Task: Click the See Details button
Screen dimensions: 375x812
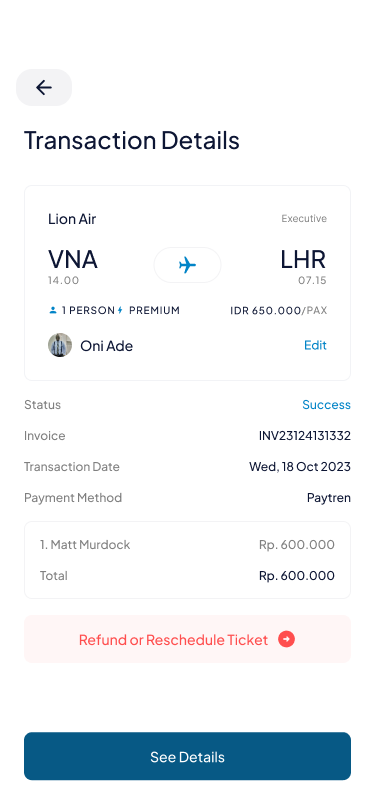Action: tap(188, 756)
